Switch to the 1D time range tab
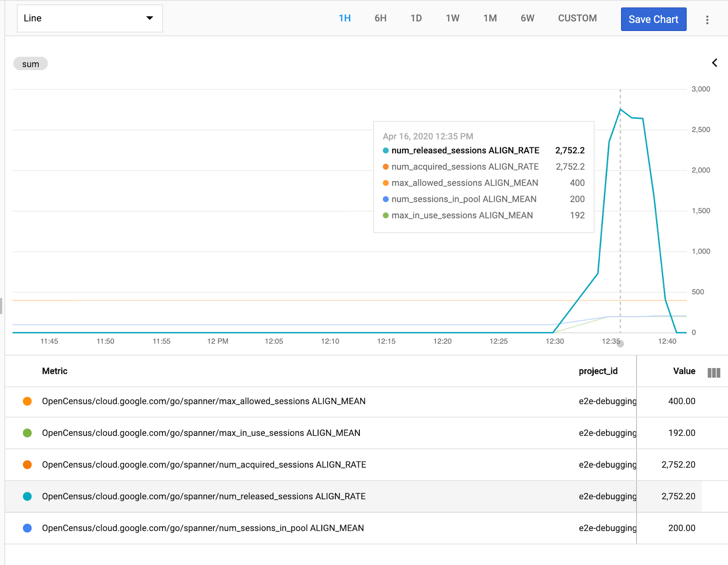 tap(415, 18)
